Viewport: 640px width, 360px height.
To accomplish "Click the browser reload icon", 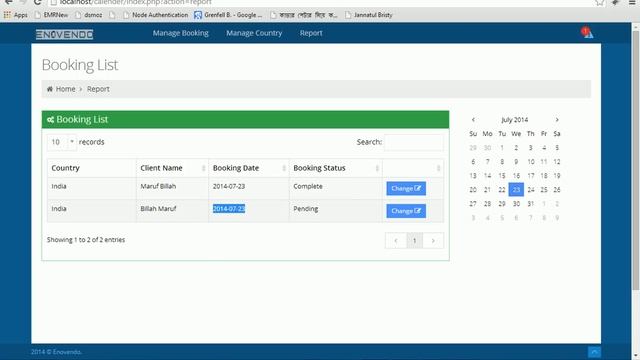I will (38, 2).
